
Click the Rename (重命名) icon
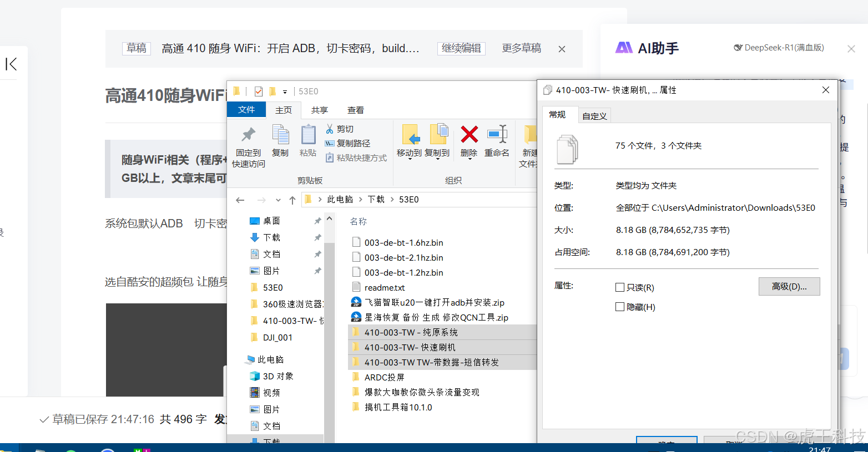(497, 134)
